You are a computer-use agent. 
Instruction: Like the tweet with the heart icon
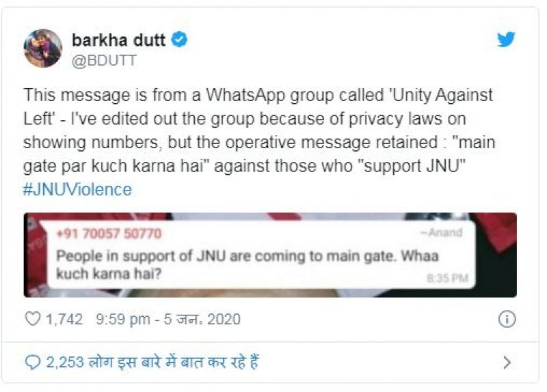pos(33,319)
